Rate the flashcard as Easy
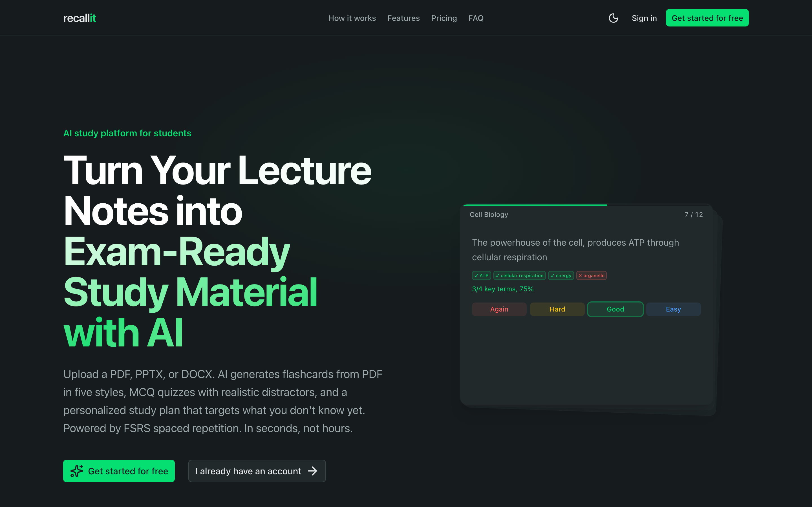 point(673,309)
